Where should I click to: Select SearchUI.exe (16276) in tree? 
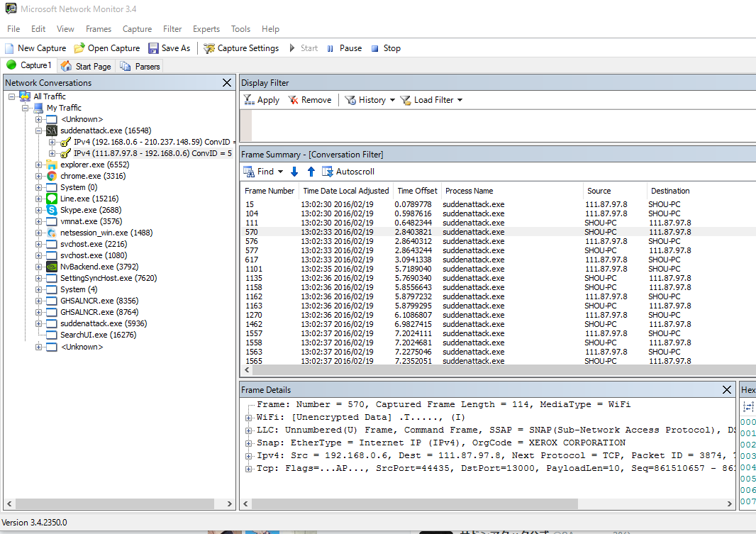click(x=98, y=335)
